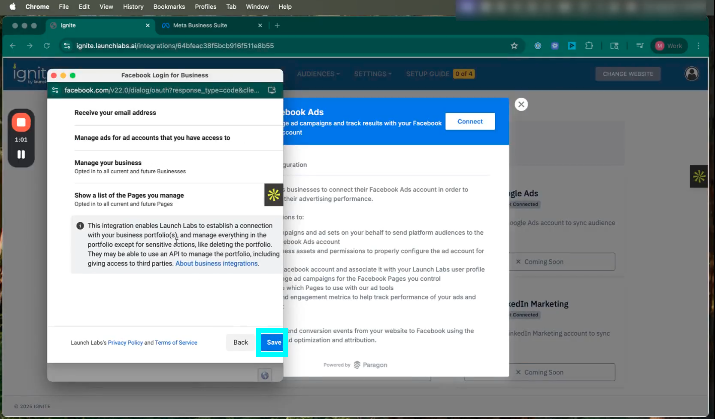Click the yellow asterisk widget at right edge
The image size is (715, 419).
699,176
